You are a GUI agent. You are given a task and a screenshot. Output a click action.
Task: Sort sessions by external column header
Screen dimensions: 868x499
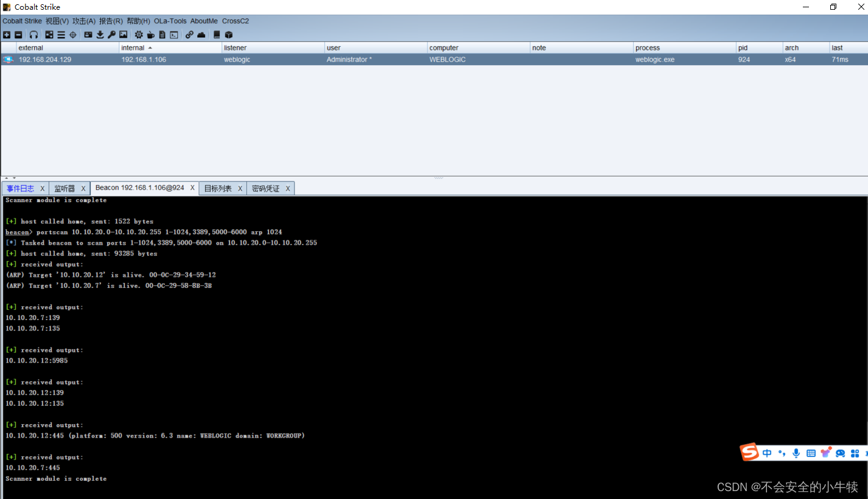pyautogui.click(x=68, y=47)
